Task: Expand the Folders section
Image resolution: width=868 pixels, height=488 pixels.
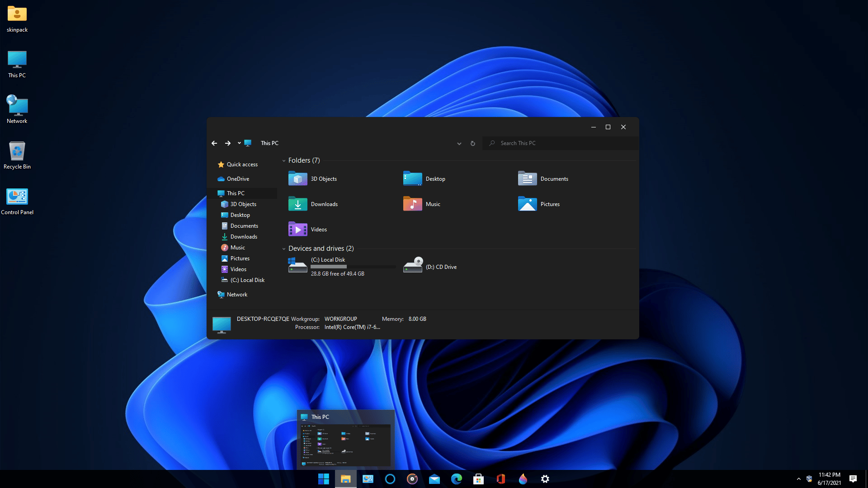Action: tap(283, 160)
